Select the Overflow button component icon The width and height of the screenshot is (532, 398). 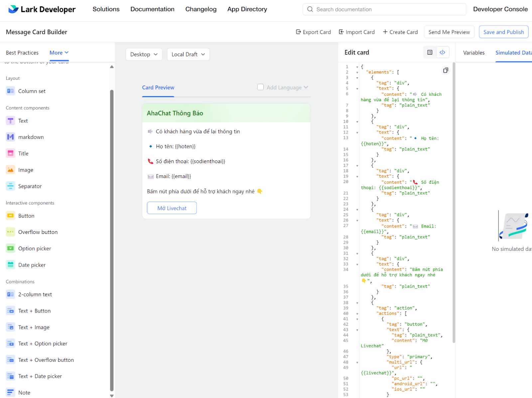coord(11,232)
